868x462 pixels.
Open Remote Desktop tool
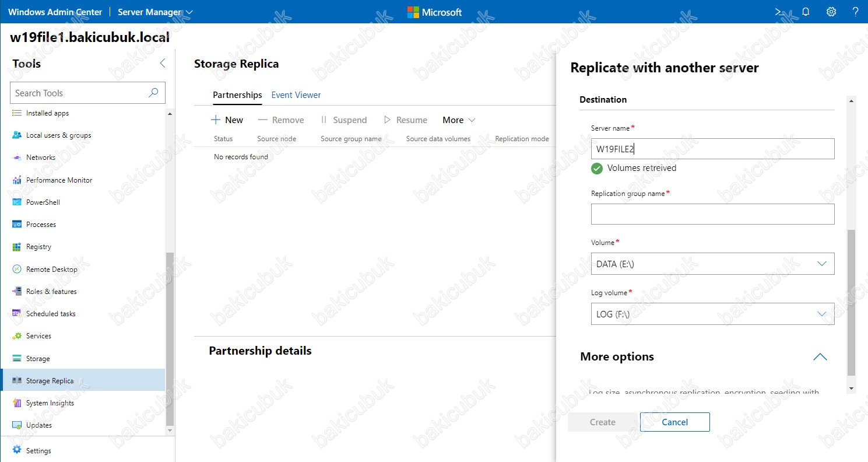click(x=51, y=269)
